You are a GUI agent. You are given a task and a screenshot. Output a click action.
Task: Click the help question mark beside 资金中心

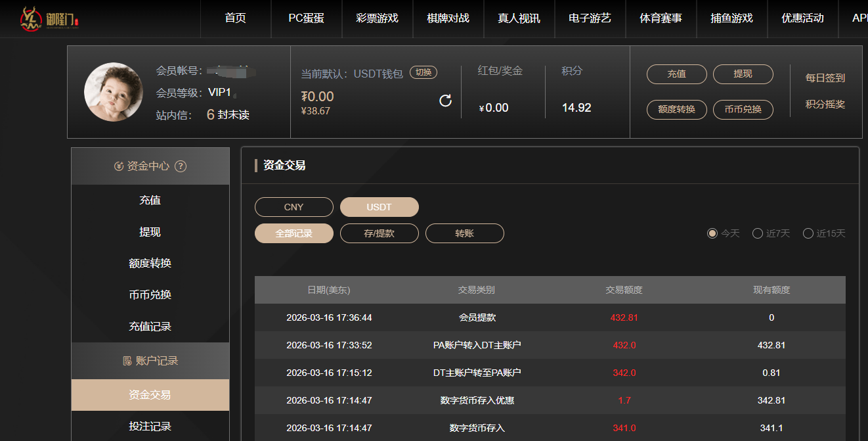[x=181, y=166]
